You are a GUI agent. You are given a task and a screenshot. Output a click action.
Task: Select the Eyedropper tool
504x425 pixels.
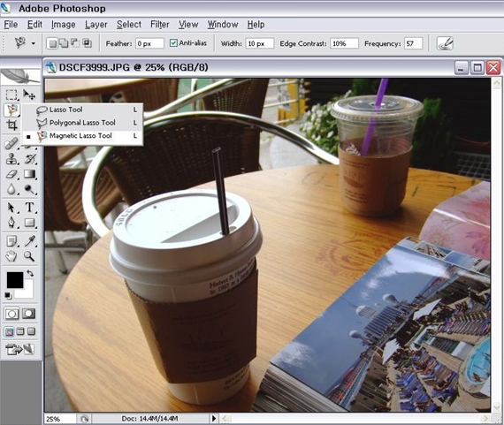click(30, 240)
